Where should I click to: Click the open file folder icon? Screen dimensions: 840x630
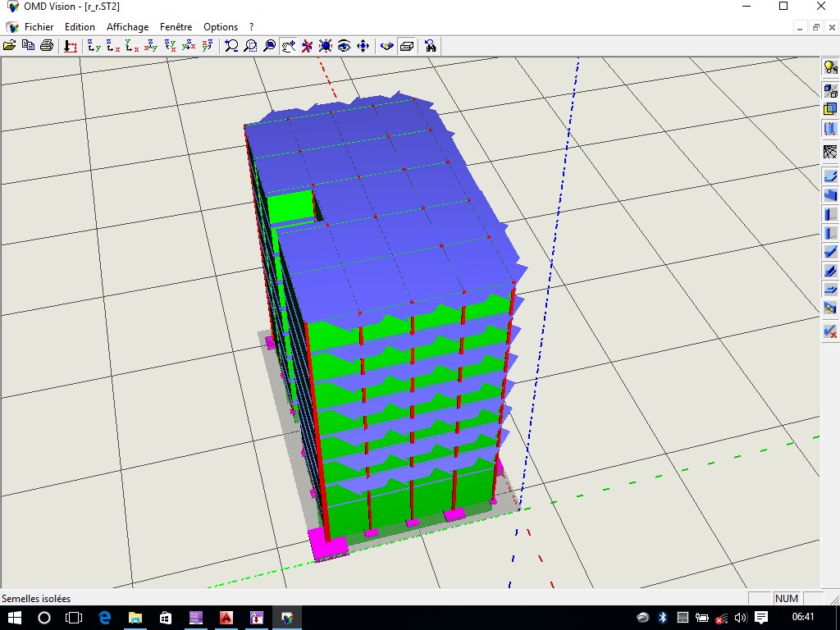coord(10,46)
